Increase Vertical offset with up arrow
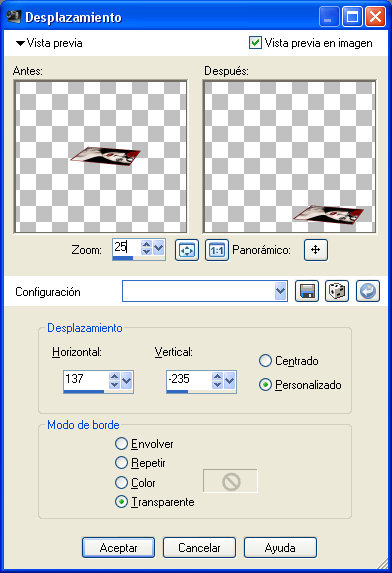This screenshot has width=392, height=573. [x=217, y=376]
